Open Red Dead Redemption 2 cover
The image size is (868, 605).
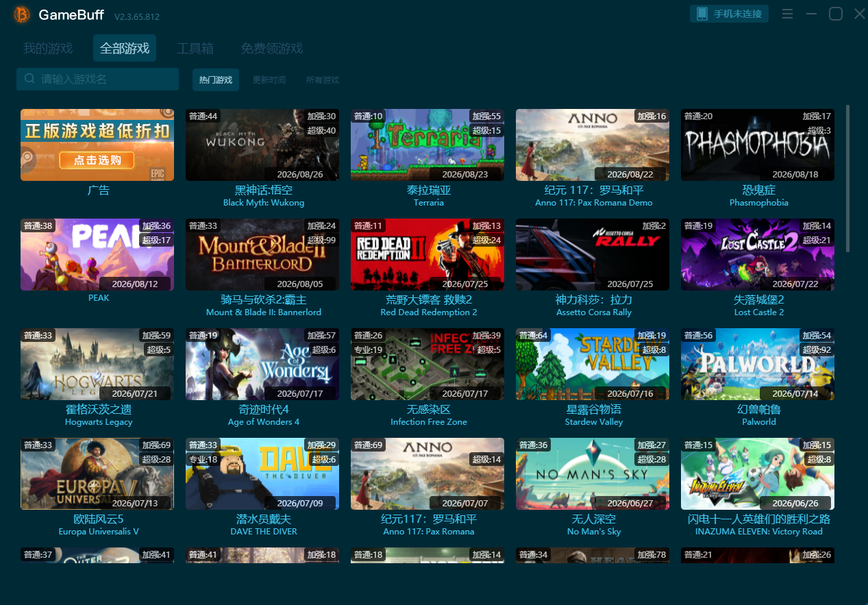pyautogui.click(x=427, y=254)
